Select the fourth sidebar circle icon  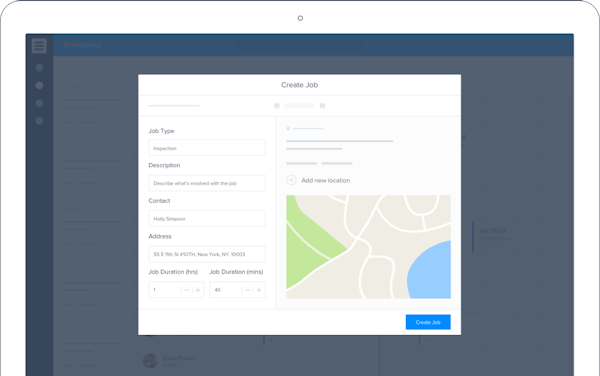click(39, 121)
